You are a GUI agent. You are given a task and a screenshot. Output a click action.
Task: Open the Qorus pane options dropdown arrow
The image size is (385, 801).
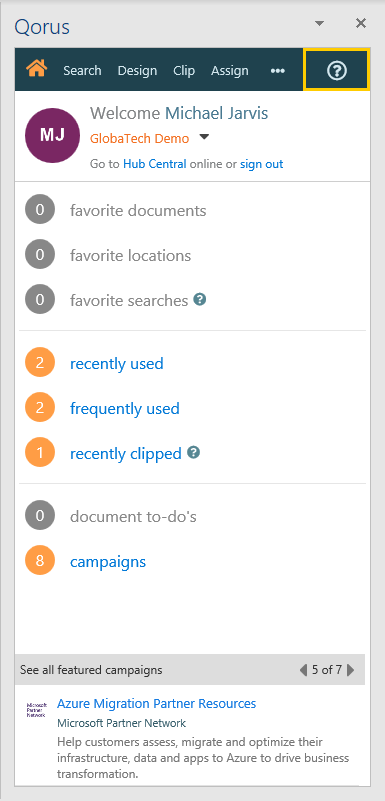point(319,23)
